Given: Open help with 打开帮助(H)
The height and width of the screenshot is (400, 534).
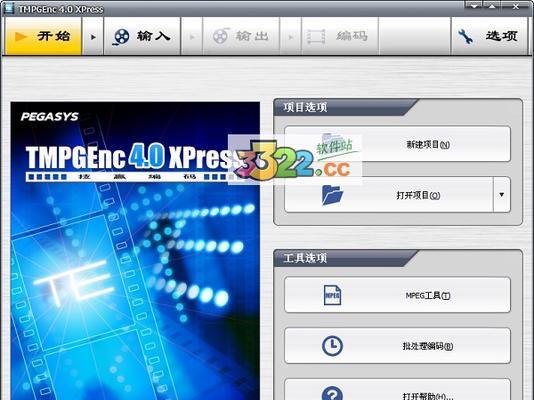Looking at the screenshot, I should 397,389.
